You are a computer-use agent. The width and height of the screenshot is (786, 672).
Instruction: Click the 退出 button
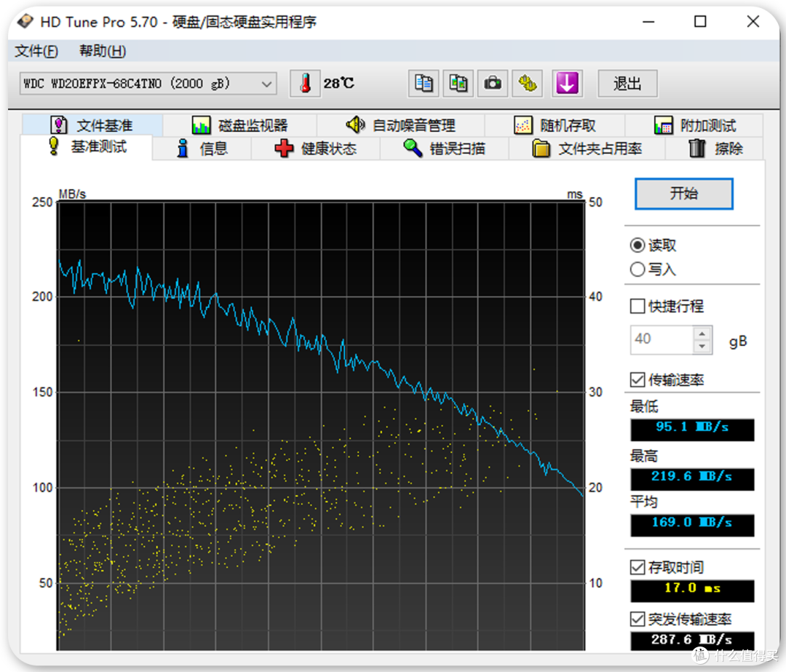tap(627, 83)
